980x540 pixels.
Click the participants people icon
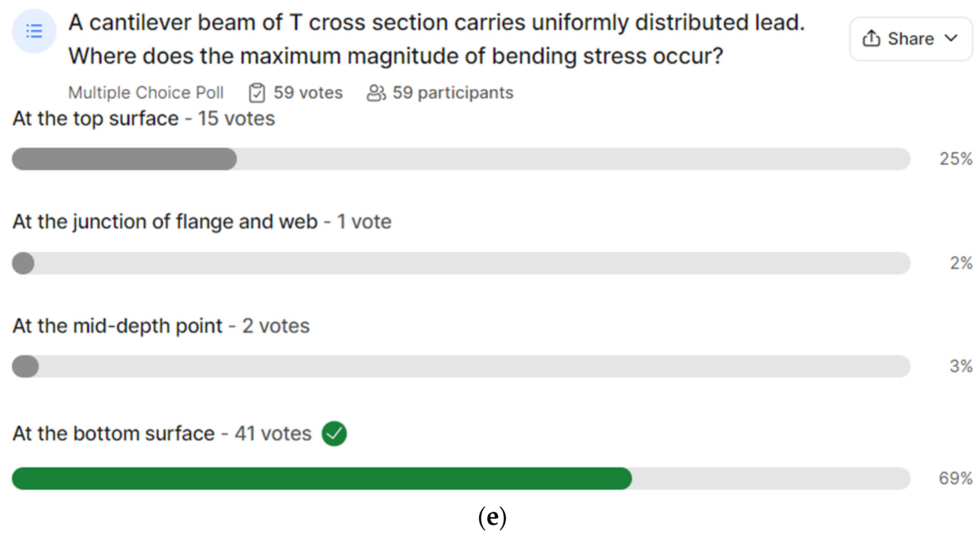pos(376,93)
